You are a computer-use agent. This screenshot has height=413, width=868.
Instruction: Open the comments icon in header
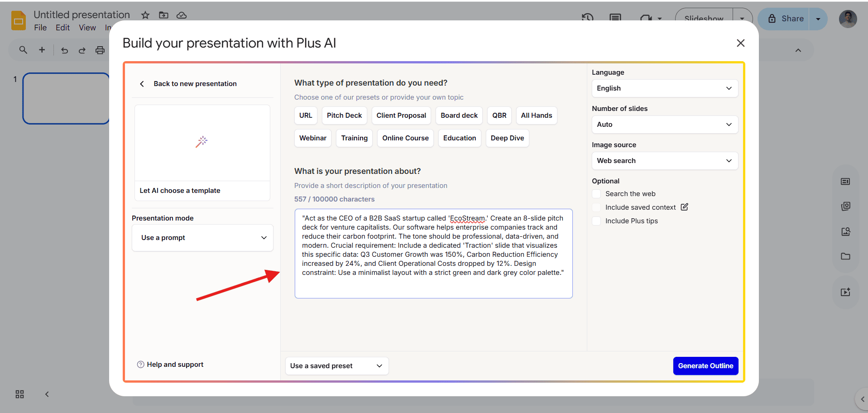point(615,18)
